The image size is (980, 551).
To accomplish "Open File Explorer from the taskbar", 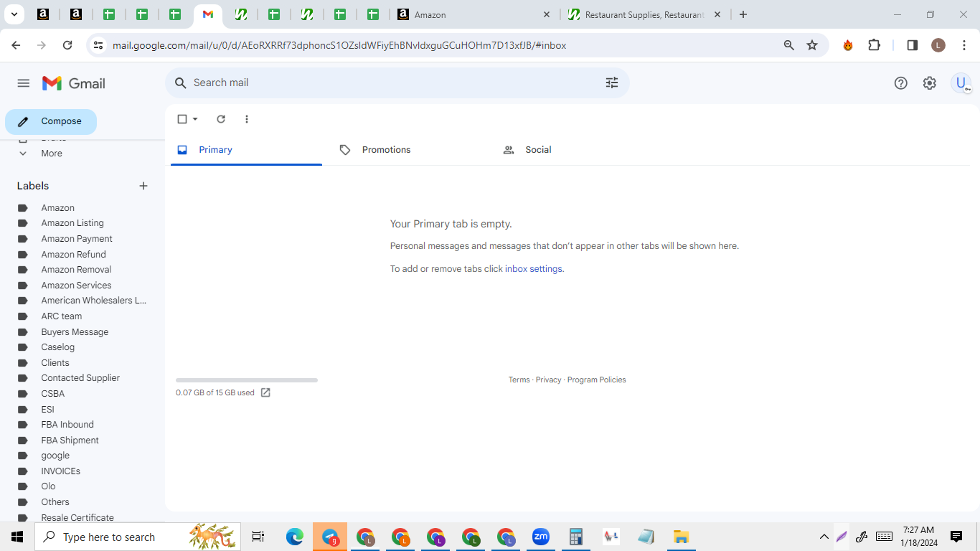I will pos(681,537).
